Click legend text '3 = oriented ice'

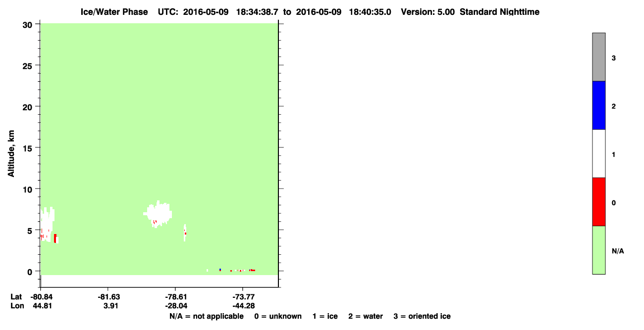coord(422,316)
